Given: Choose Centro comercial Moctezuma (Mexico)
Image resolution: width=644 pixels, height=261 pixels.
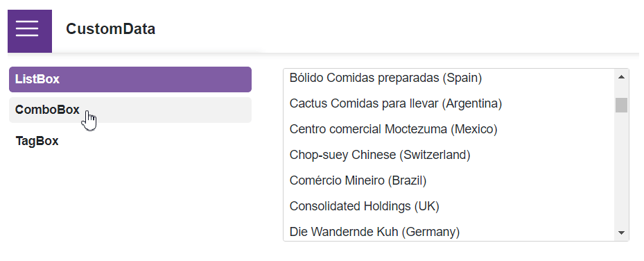Looking at the screenshot, I should [449, 129].
